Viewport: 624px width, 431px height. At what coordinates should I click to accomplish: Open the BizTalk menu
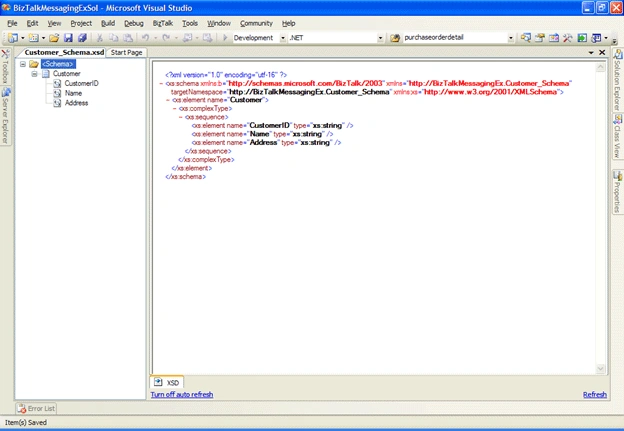[163, 23]
